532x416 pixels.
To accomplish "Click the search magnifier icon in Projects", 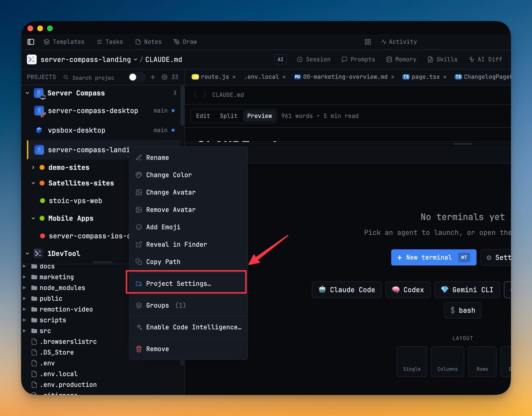I will (x=66, y=77).
